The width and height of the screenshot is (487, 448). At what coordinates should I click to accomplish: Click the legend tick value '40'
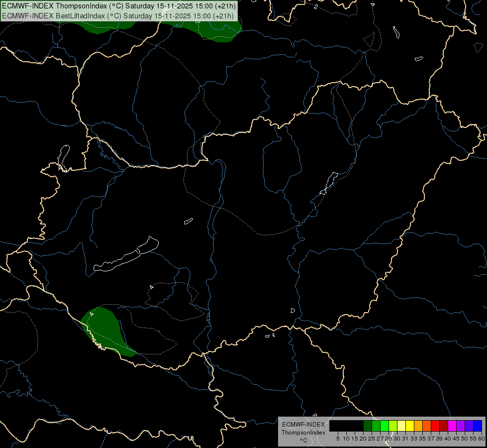[x=448, y=439]
